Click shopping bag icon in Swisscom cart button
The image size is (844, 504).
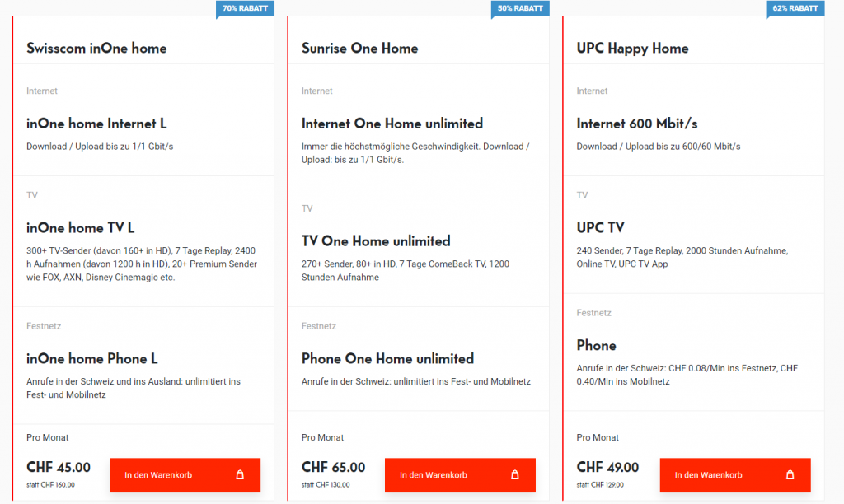240,475
